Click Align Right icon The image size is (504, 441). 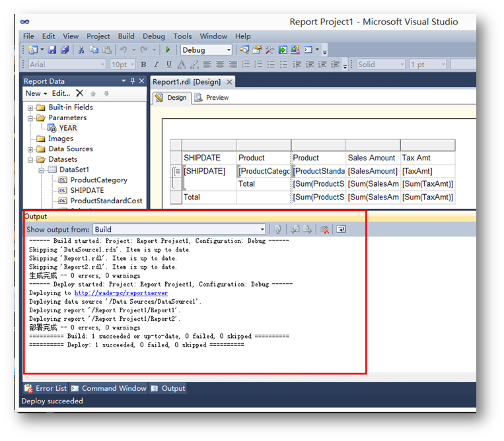click(233, 65)
